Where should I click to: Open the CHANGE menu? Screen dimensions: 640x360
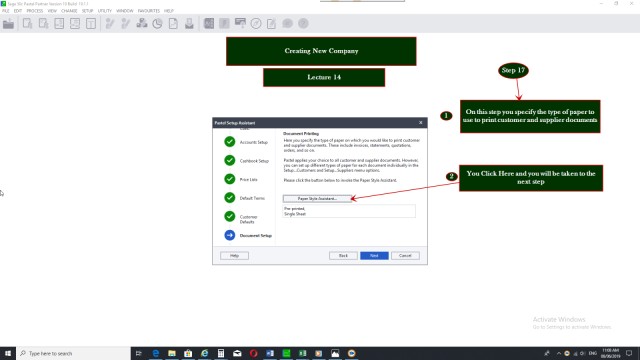[69, 11]
